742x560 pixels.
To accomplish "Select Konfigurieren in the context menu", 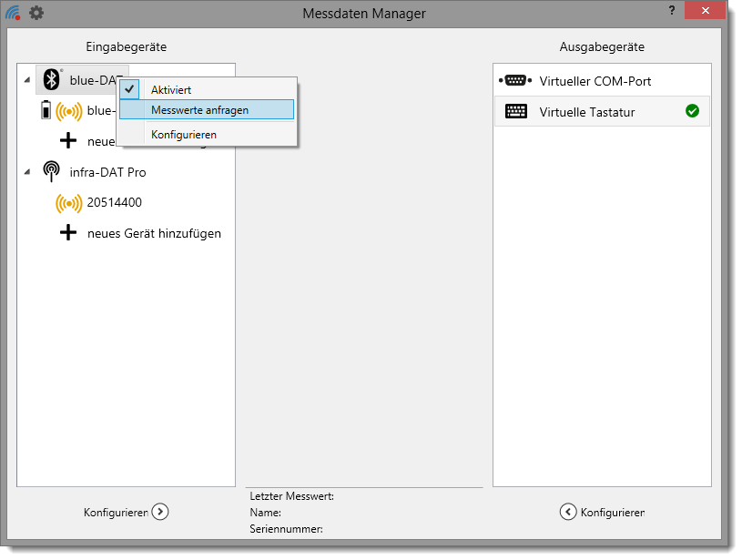I will [x=183, y=134].
